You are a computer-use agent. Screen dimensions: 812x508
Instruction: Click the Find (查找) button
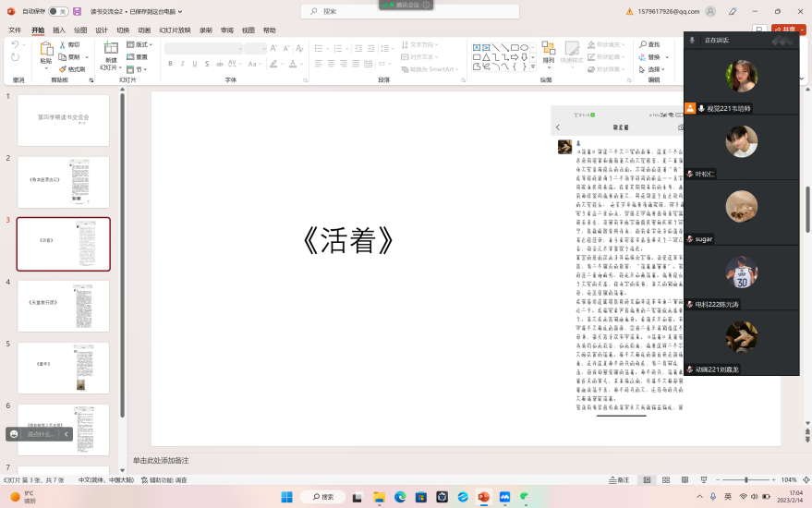(652, 44)
